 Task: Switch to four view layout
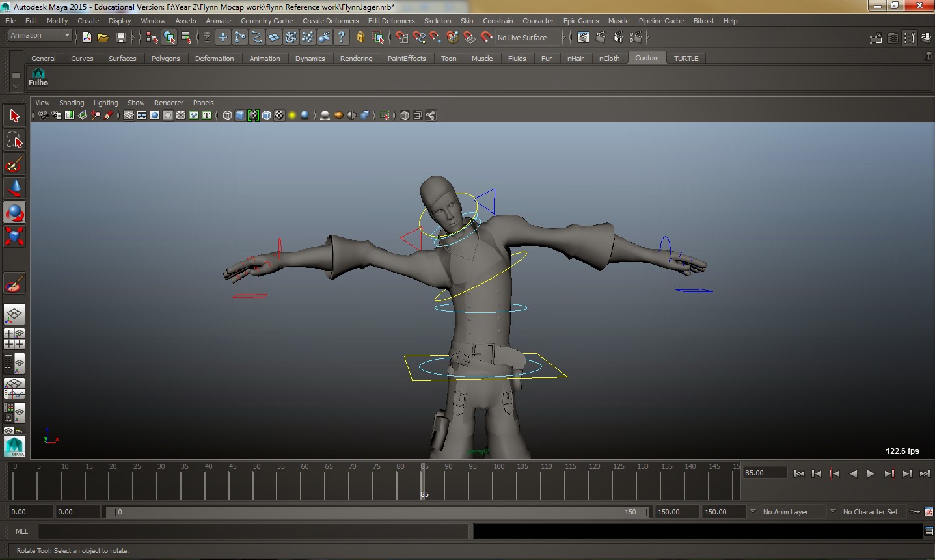coord(14,339)
